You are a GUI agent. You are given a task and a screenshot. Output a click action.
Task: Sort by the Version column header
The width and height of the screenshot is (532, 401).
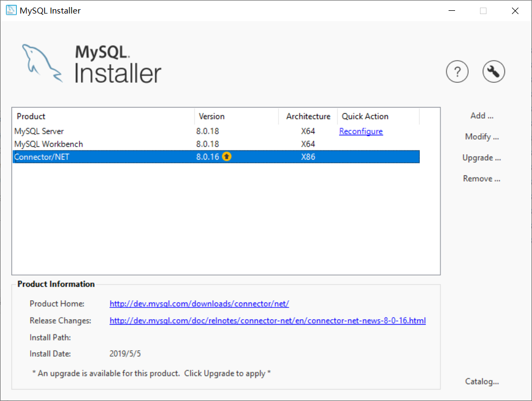pos(237,116)
